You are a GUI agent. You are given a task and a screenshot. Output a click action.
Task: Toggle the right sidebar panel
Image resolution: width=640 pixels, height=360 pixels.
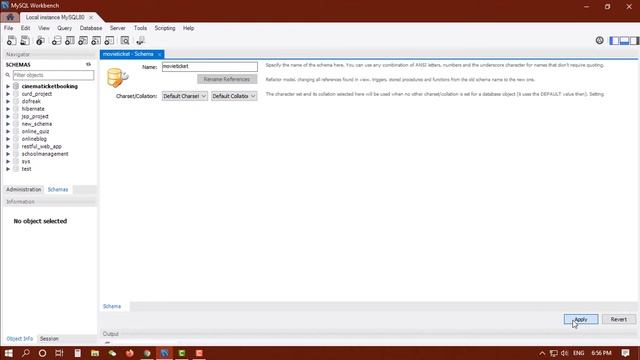click(634, 40)
